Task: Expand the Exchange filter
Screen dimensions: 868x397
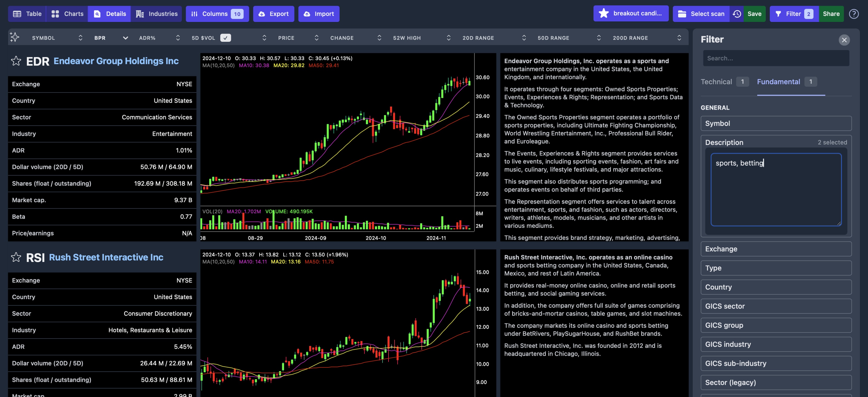Action: coord(776,249)
